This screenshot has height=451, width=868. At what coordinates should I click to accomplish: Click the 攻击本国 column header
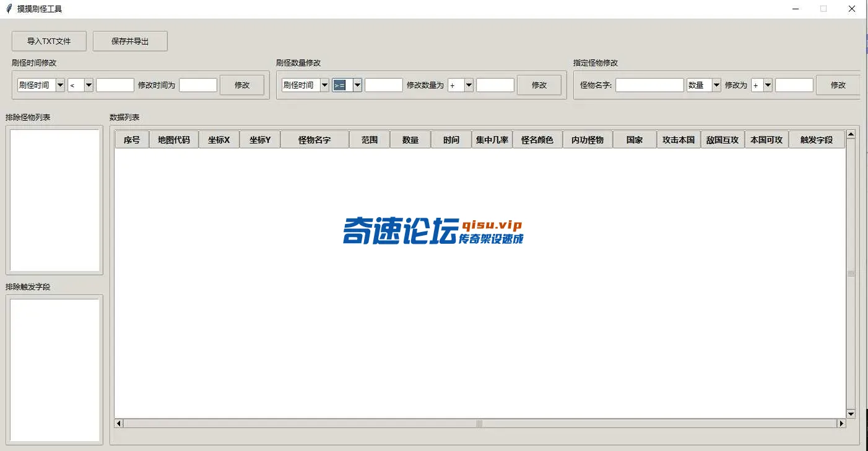[679, 140]
